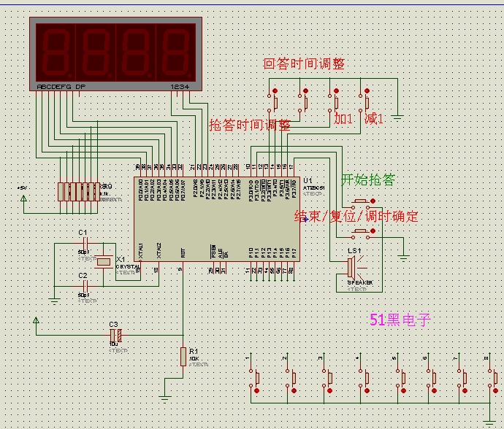Image resolution: width=504 pixels, height=429 pixels.
Task: Click the 加1 text label
Action: pyautogui.click(x=343, y=119)
